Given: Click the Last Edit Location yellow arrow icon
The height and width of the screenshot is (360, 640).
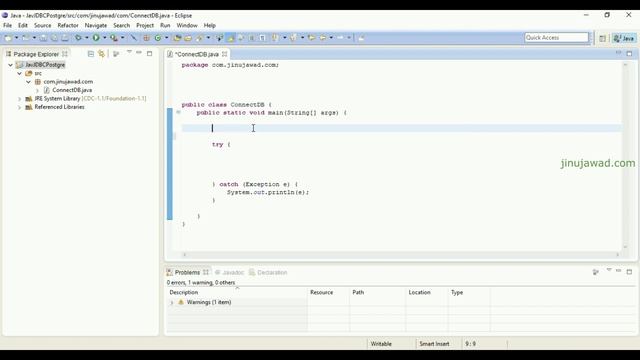Looking at the screenshot, I should point(311,38).
